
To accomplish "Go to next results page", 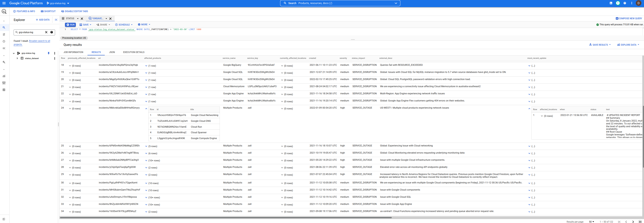I will [633, 222].
